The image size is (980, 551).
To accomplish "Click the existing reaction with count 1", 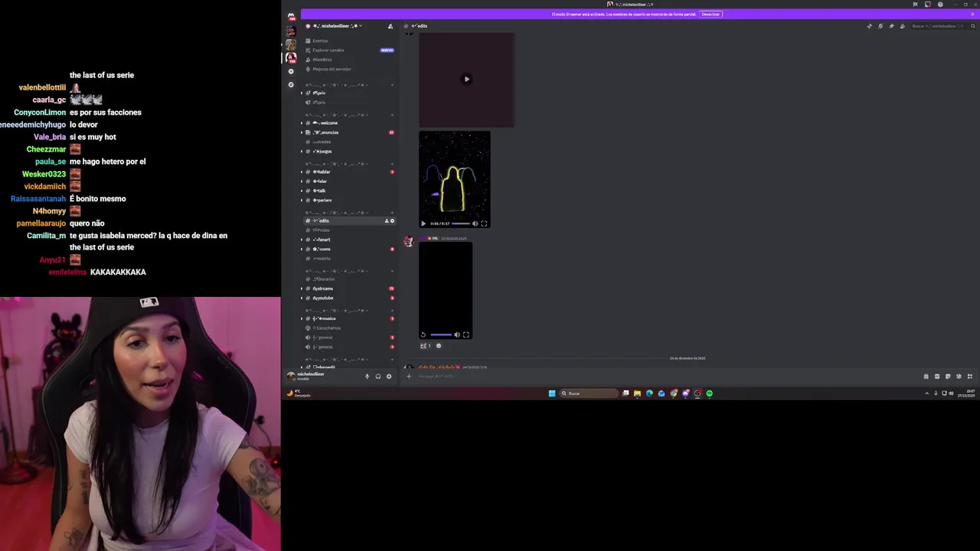I will (426, 346).
